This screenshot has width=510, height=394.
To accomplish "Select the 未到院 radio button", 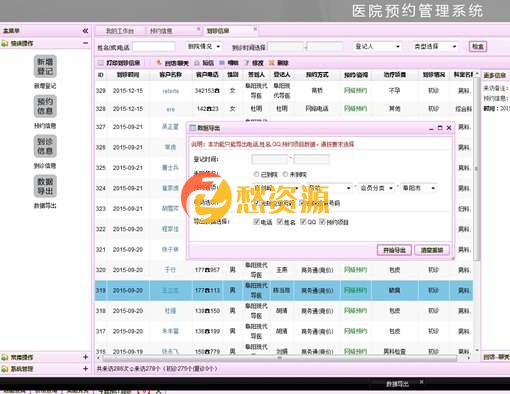I will (285, 174).
